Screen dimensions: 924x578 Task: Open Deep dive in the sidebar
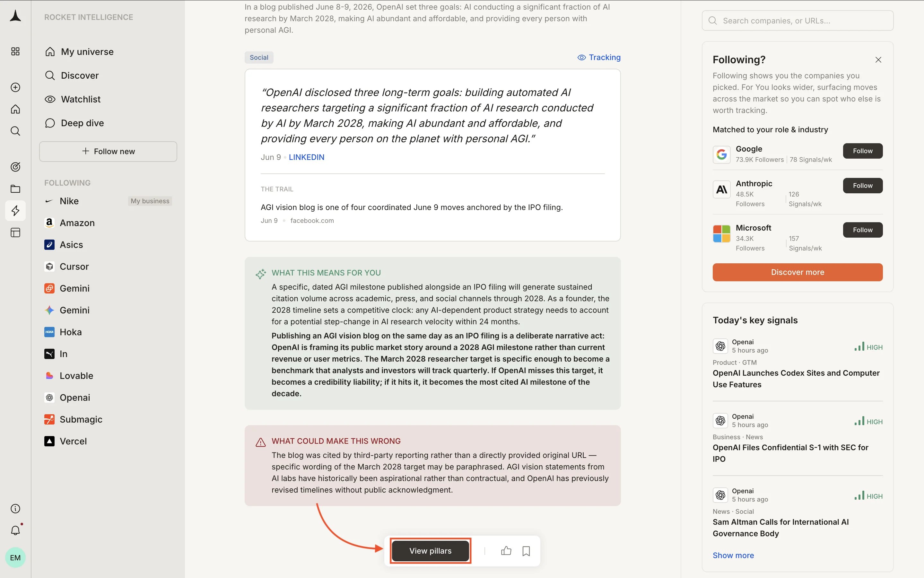click(74, 123)
